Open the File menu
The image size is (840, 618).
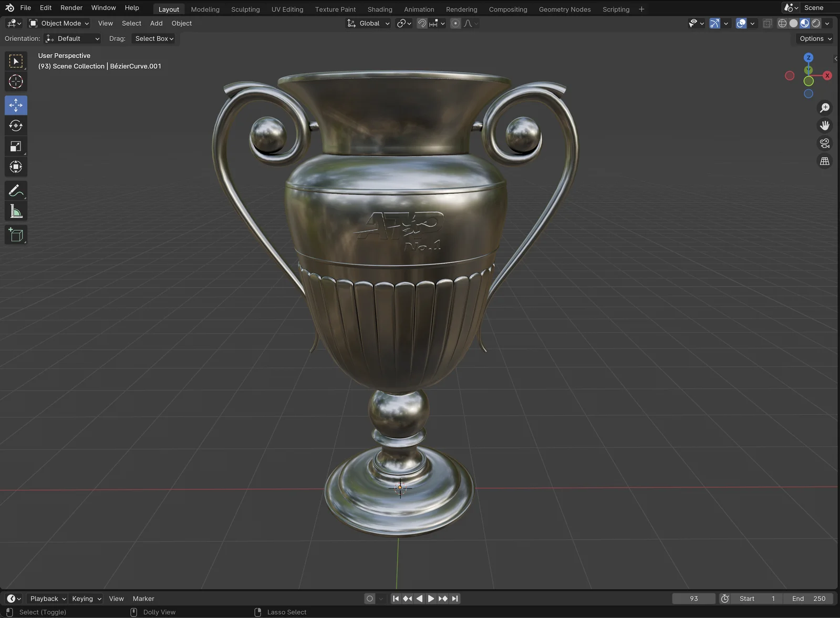tap(25, 8)
